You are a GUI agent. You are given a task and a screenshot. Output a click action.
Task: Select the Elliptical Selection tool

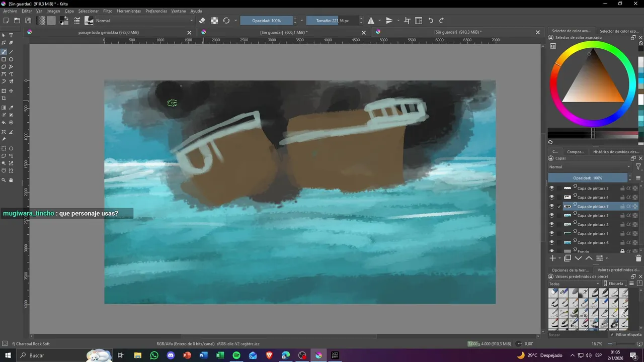tap(11, 149)
